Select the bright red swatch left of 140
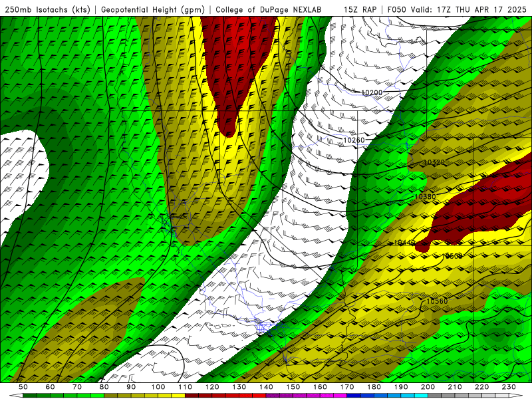 tap(259, 396)
